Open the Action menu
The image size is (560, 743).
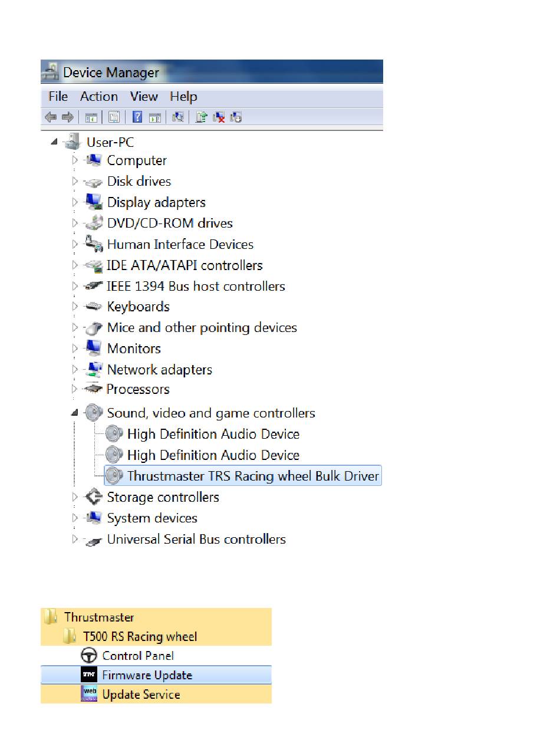tap(99, 96)
